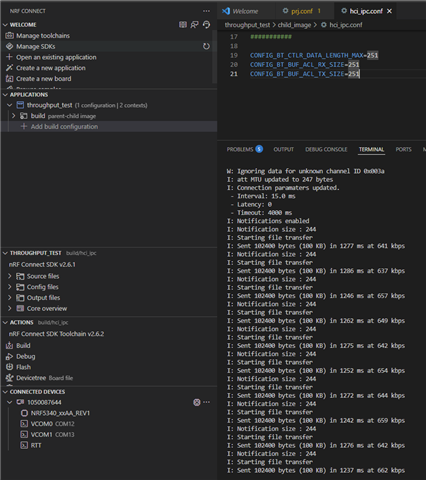Image resolution: width=426 pixels, height=480 pixels.
Task: Collapse the APPLICATIONS section
Action: 5,95
